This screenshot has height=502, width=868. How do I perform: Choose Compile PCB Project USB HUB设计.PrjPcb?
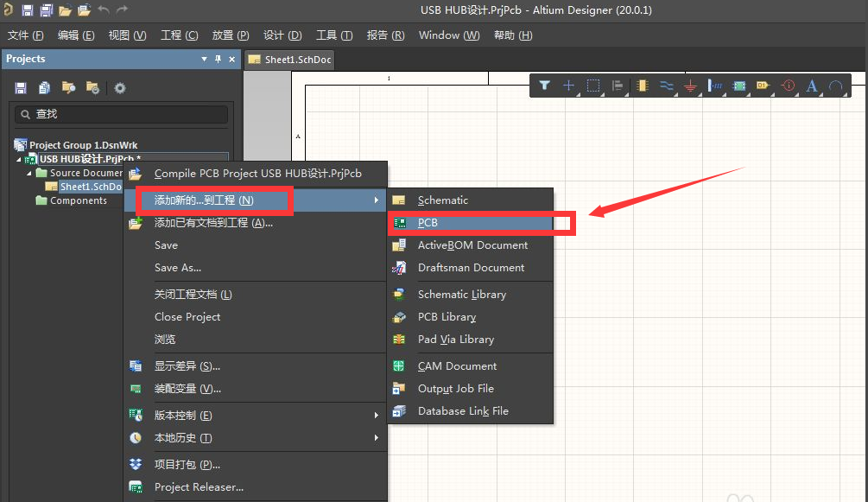[256, 174]
